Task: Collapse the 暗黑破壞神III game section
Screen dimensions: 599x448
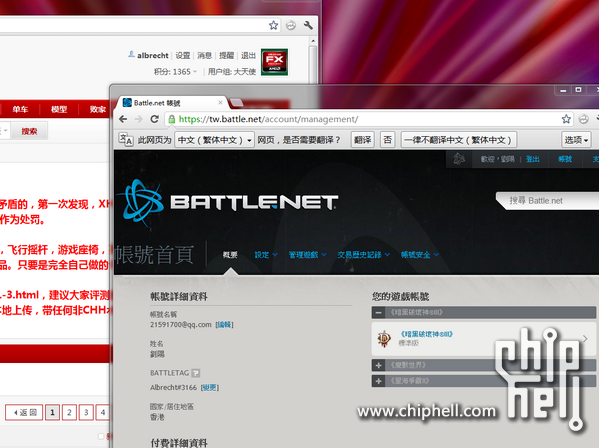Action: 378,312
